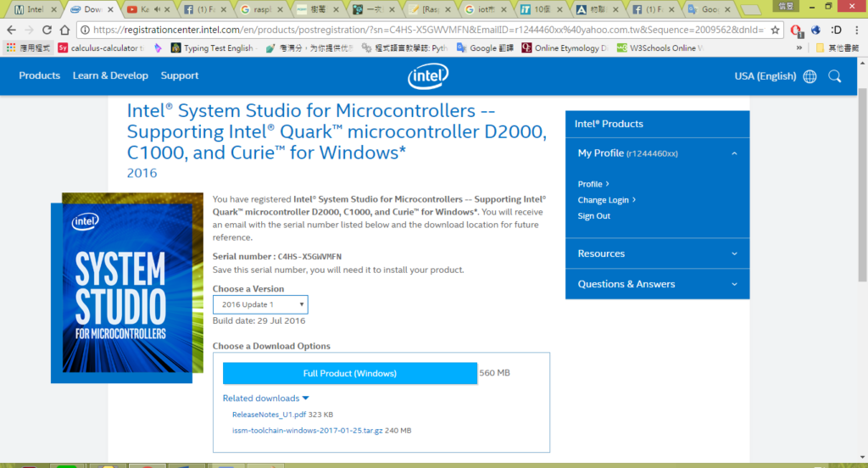This screenshot has width=868, height=468.
Task: Collapse Related downloads arrow
Action: 305,398
